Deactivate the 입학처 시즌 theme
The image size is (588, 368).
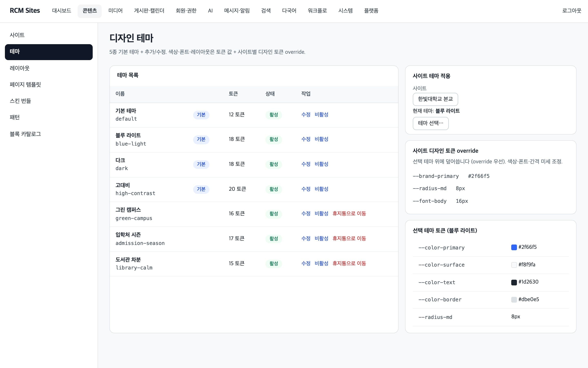click(x=321, y=239)
